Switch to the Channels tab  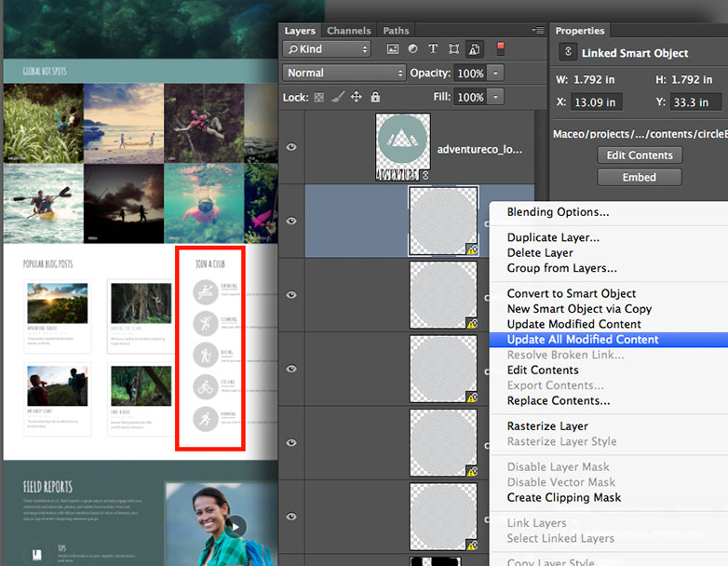(x=349, y=31)
